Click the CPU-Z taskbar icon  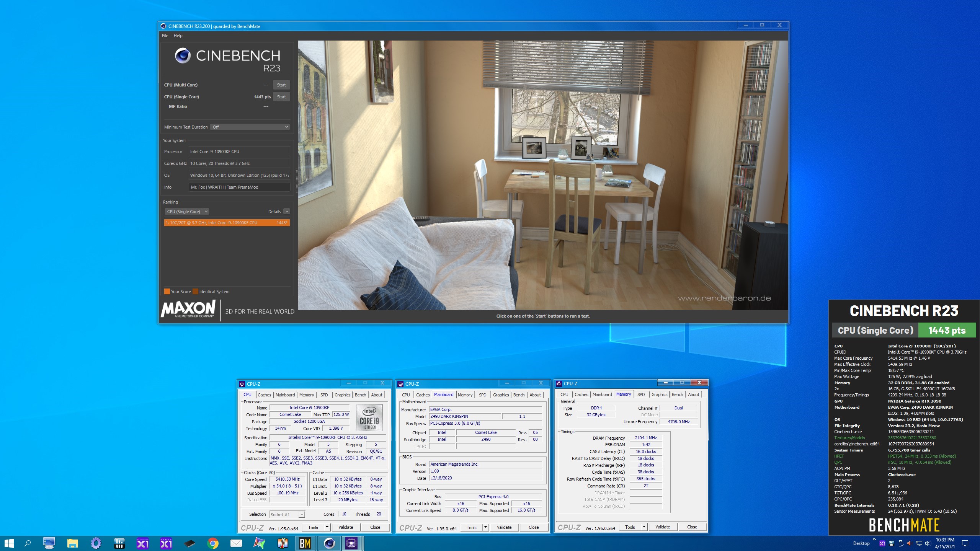click(x=351, y=543)
